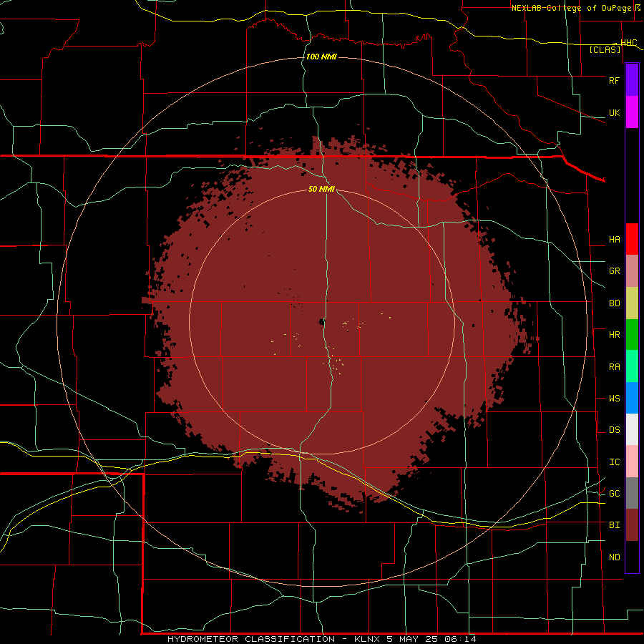This screenshot has width=644, height=644.
Task: Click the 50 NMI range ring label
Action: click(x=321, y=189)
